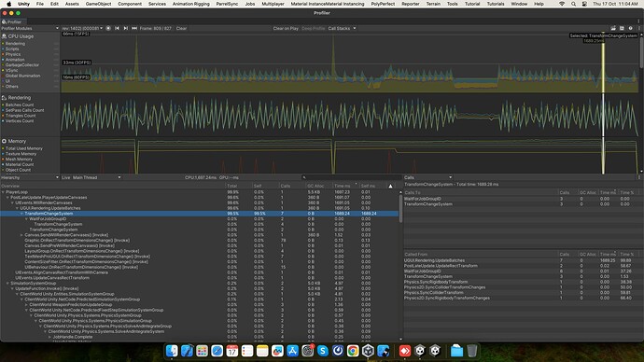Open the Profiler toolbar kebab menu
644x362 pixels.
pyautogui.click(x=638, y=28)
